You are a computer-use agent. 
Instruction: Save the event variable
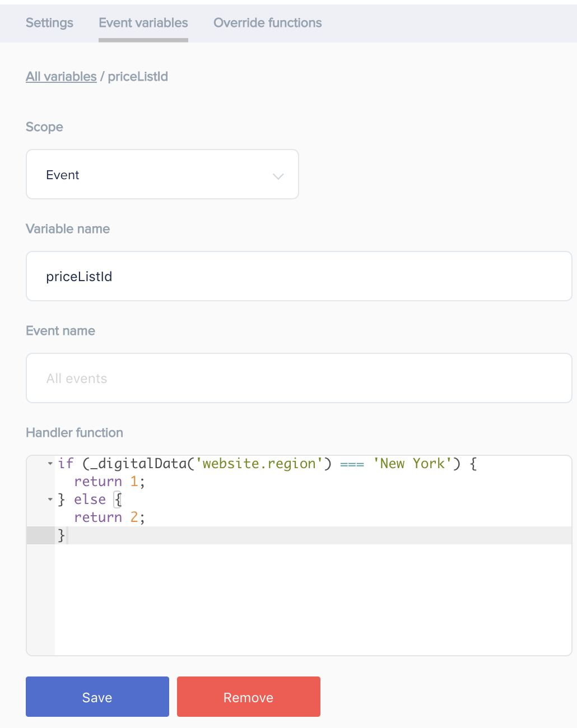[x=97, y=697]
